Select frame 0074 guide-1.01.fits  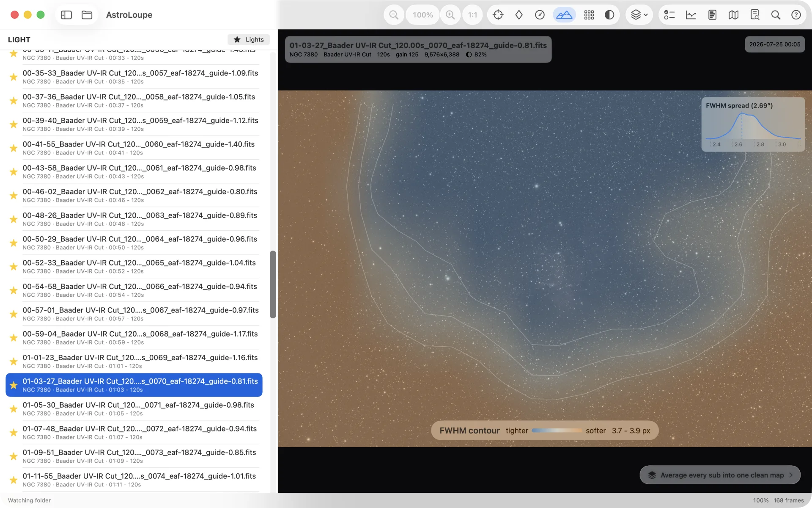134,480
